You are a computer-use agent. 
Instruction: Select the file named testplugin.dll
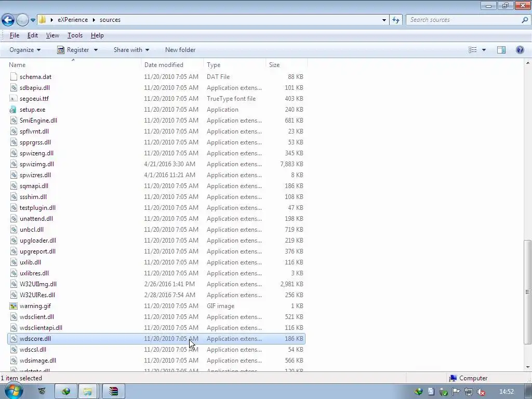(x=37, y=208)
